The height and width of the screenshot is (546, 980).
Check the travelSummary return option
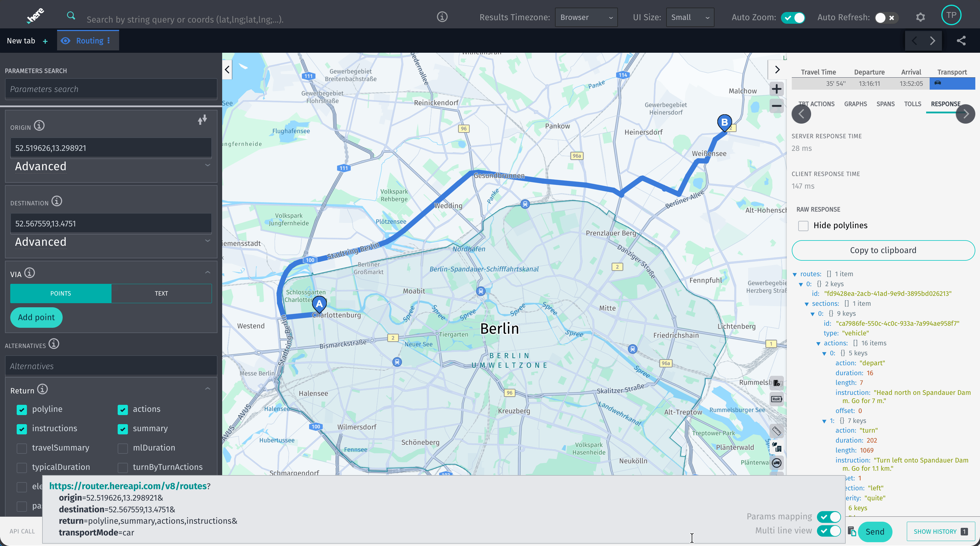22,448
